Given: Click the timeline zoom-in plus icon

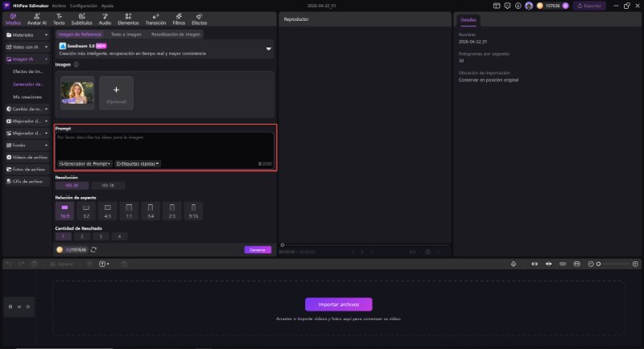Looking at the screenshot, I should 636,264.
